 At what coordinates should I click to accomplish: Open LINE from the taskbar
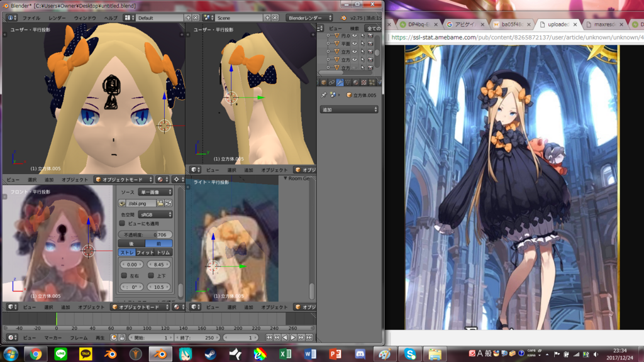tap(61, 354)
